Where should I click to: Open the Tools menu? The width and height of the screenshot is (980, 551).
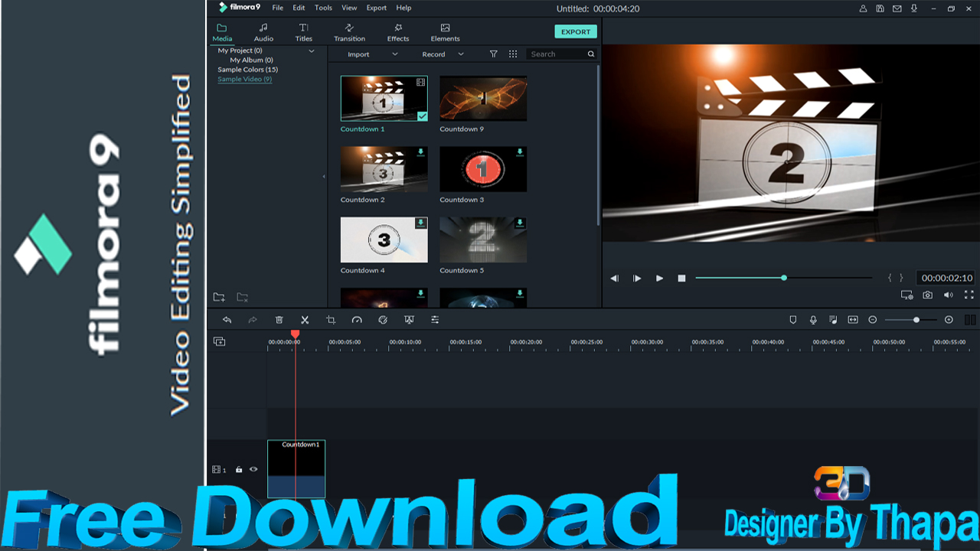point(324,8)
